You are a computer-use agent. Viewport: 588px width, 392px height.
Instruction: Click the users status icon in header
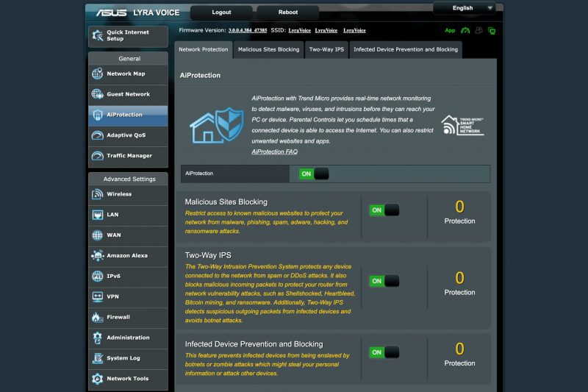coord(478,30)
